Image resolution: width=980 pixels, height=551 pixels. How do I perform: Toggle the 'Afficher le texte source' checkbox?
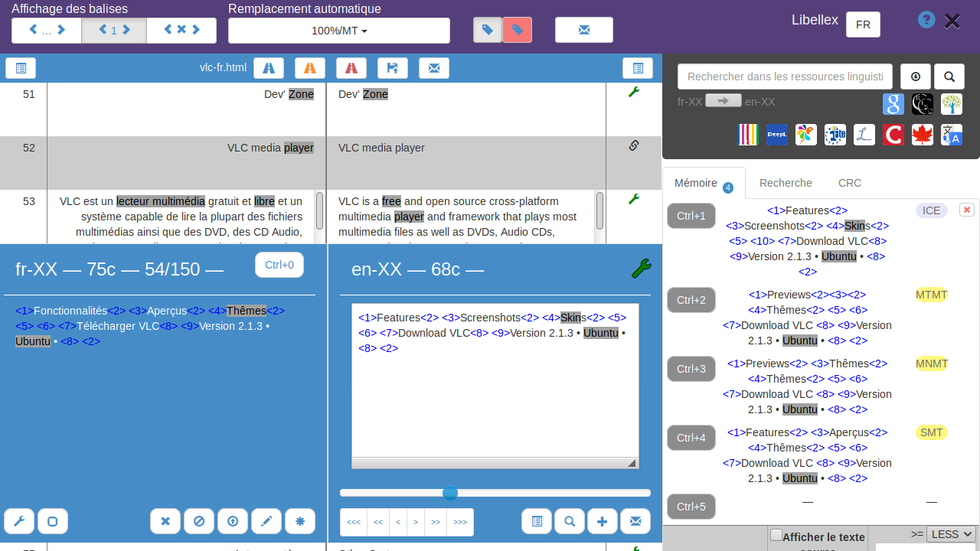coord(776,535)
